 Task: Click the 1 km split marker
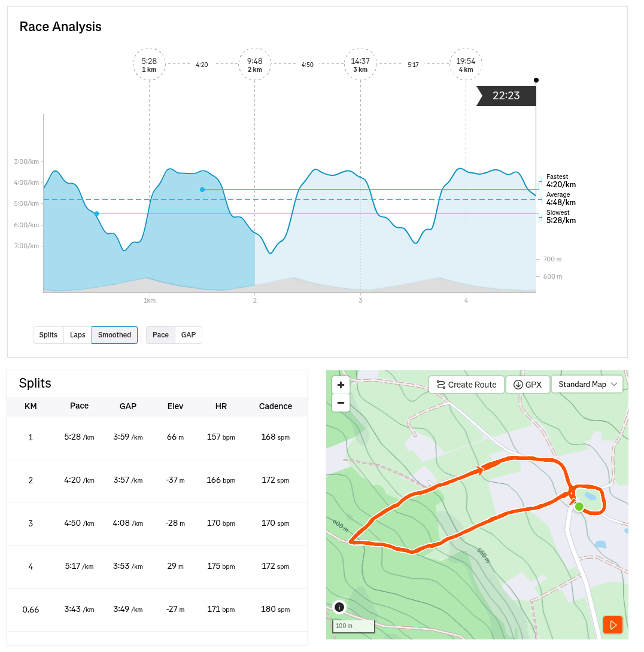(x=149, y=64)
